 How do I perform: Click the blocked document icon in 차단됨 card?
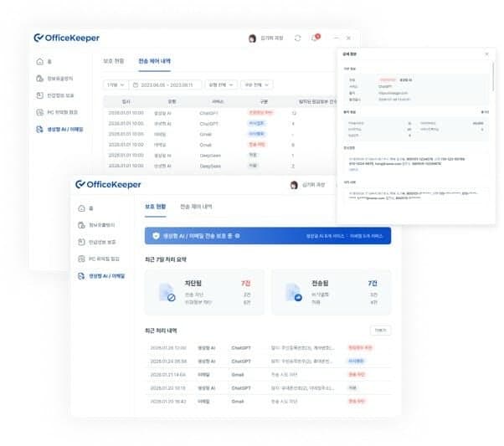[x=167, y=292]
